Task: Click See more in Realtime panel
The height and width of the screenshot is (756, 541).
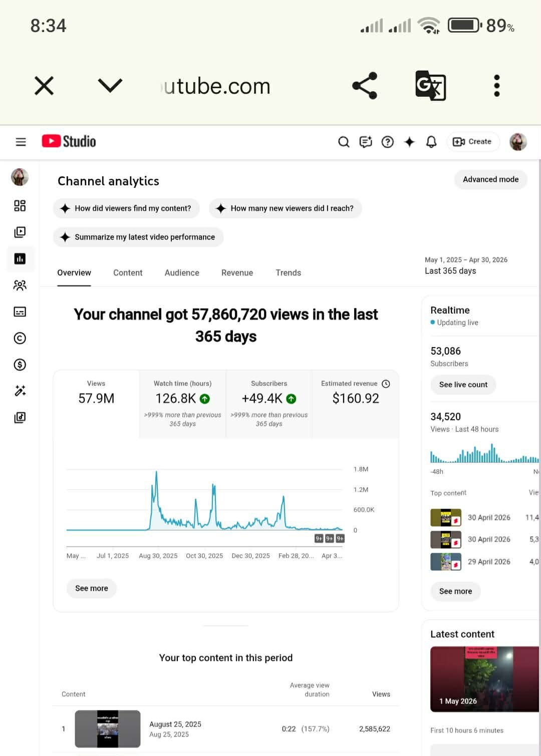Action: point(455,591)
